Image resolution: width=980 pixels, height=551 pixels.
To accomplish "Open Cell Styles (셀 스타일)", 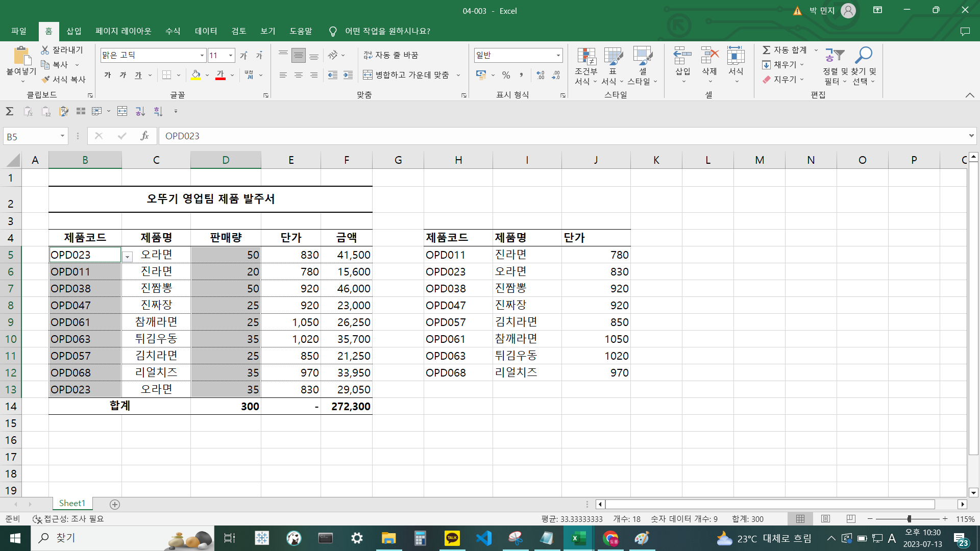I will coord(642,66).
